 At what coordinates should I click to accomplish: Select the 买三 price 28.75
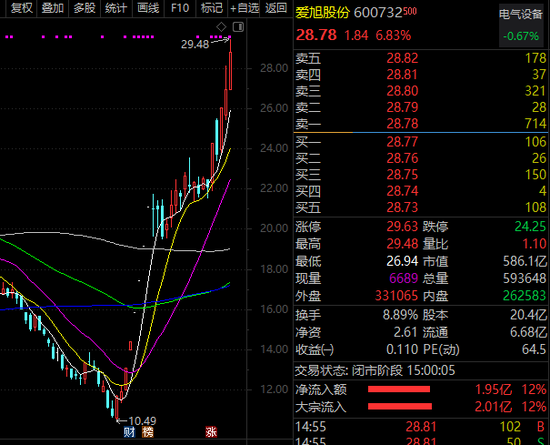(x=402, y=175)
